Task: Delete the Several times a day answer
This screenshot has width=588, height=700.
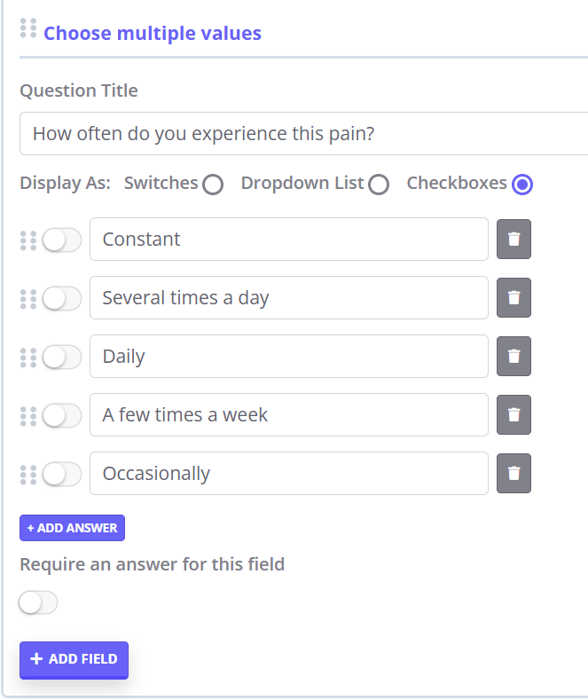Action: pyautogui.click(x=514, y=297)
